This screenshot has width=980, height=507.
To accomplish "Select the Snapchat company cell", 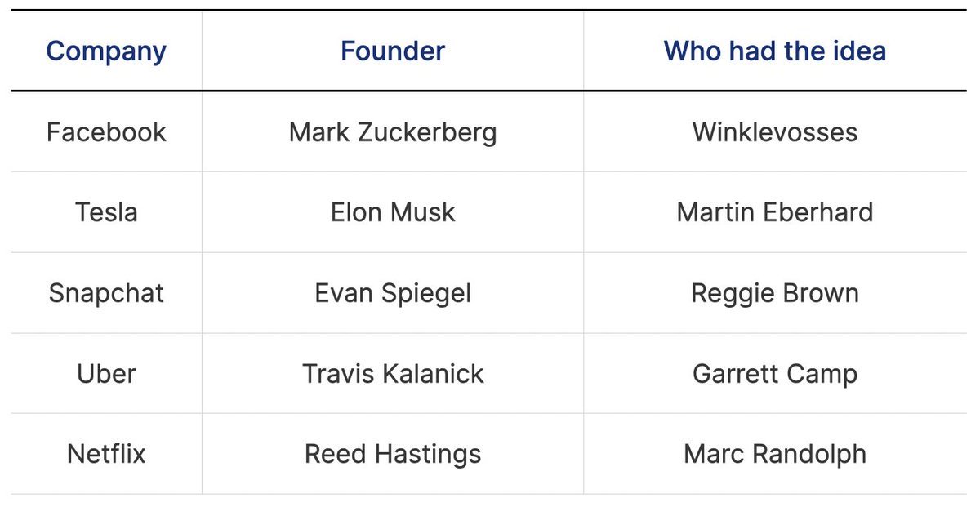I will tap(106, 293).
